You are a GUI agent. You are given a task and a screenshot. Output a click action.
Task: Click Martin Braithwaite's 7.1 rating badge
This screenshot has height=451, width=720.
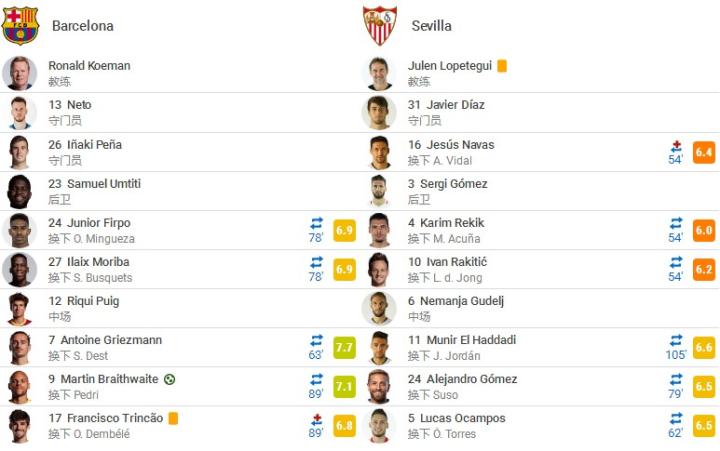point(344,386)
